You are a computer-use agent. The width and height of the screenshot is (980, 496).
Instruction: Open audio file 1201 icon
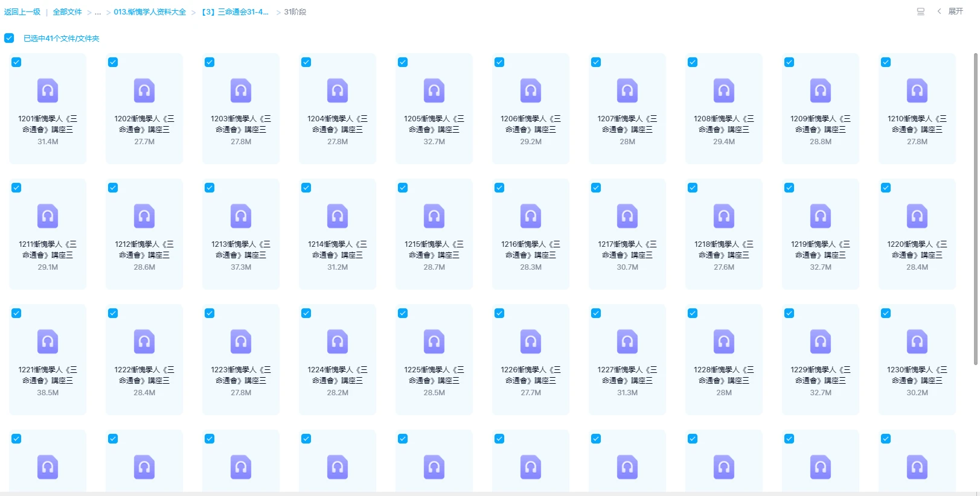tap(48, 91)
